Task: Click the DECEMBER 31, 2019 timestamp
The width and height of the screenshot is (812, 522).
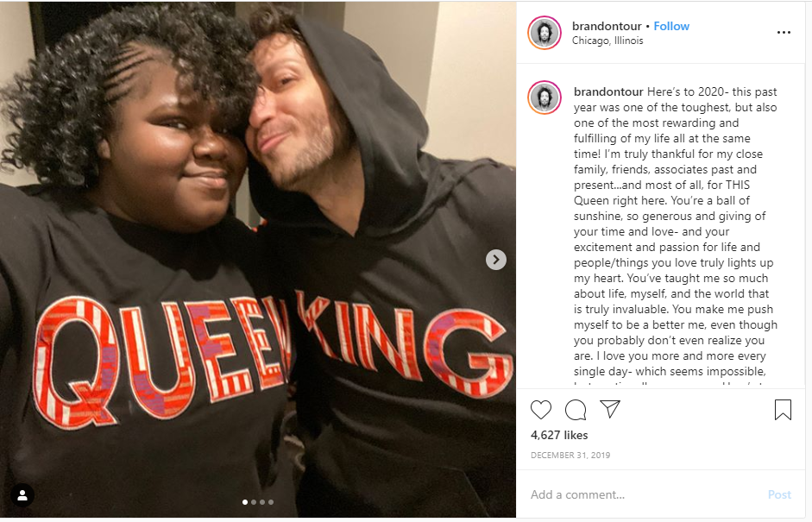Action: point(573,455)
